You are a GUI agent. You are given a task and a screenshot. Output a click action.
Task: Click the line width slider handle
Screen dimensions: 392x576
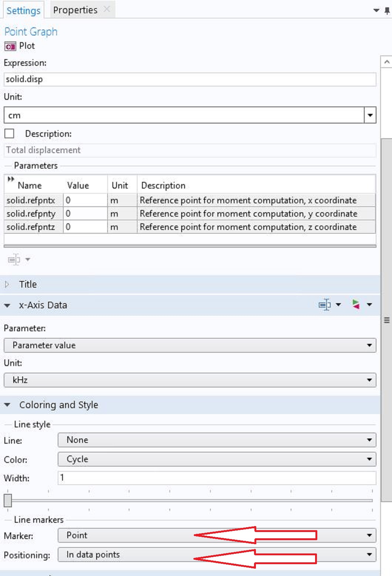coord(8,500)
